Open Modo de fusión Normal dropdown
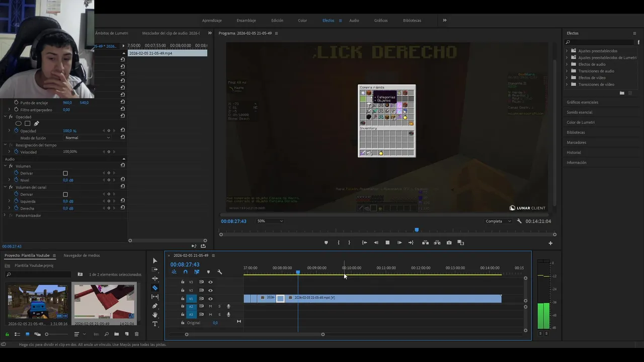 pyautogui.click(x=88, y=138)
